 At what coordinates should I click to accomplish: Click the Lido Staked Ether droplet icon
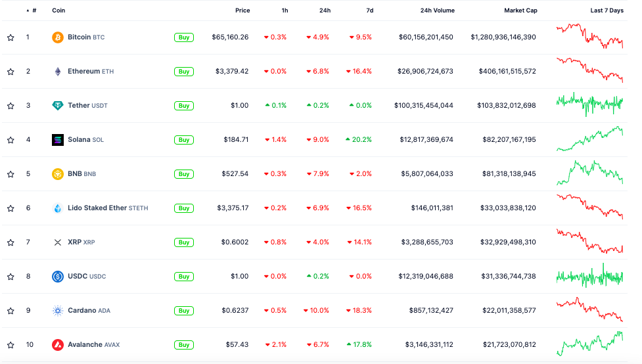tap(58, 208)
